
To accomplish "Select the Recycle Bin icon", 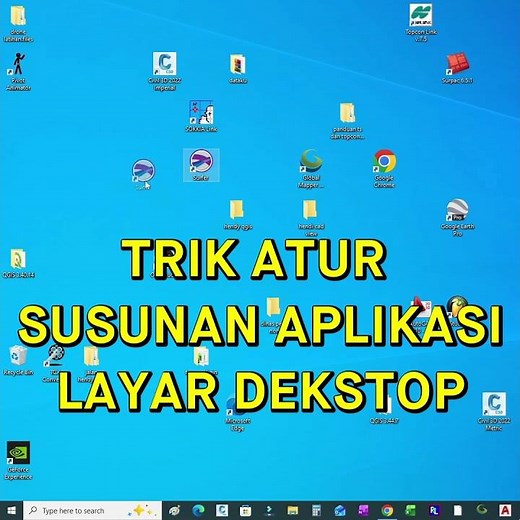I will (18, 361).
